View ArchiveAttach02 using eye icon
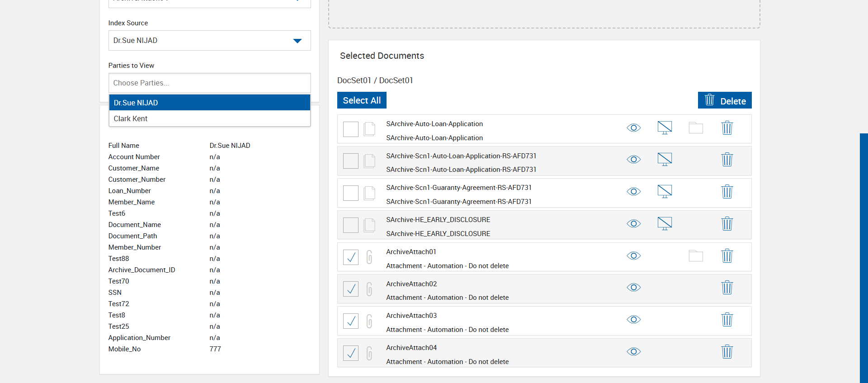868x383 pixels. click(633, 288)
